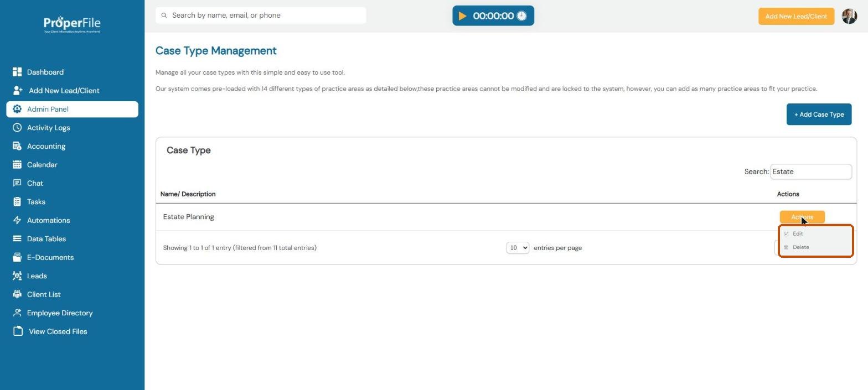
Task: Open the Actions dropdown for Estate Planning
Action: 802,217
